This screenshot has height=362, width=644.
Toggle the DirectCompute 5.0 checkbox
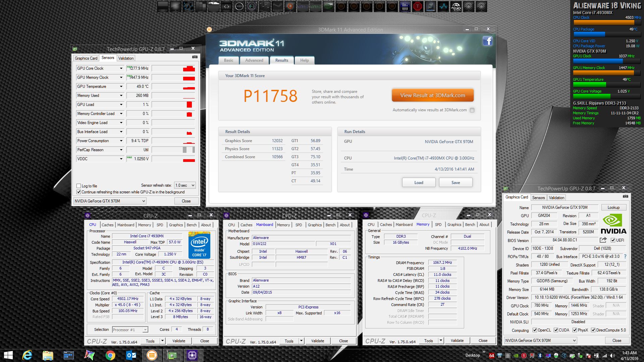(x=593, y=330)
